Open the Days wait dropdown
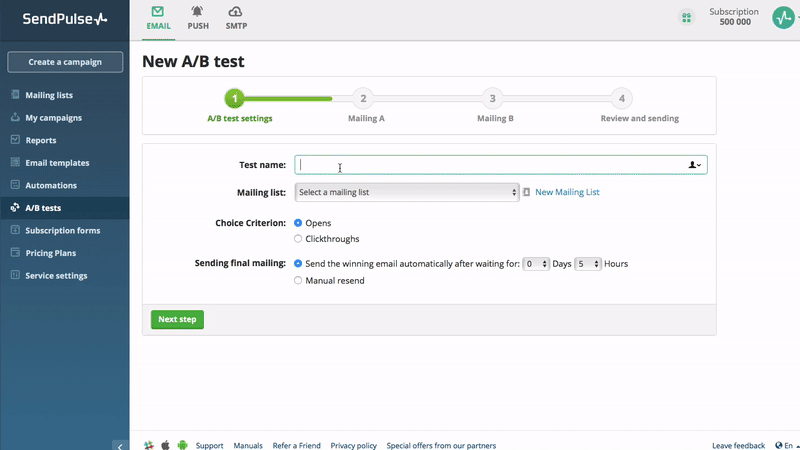 [x=536, y=264]
